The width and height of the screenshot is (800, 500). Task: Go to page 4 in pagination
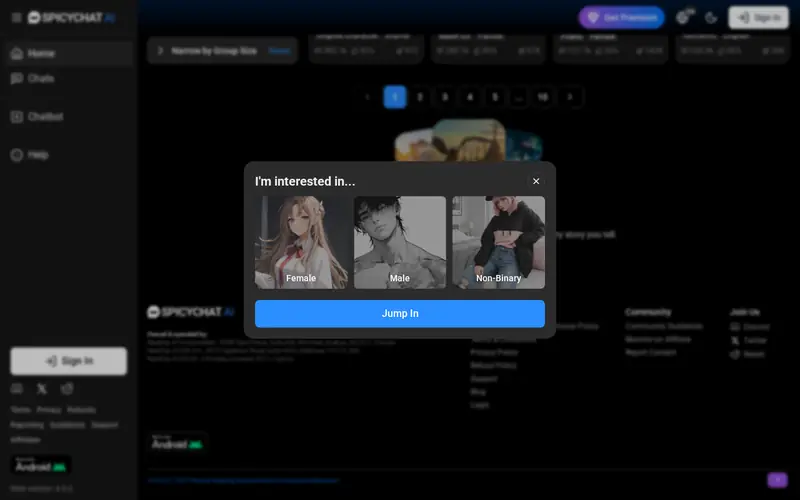tap(470, 97)
